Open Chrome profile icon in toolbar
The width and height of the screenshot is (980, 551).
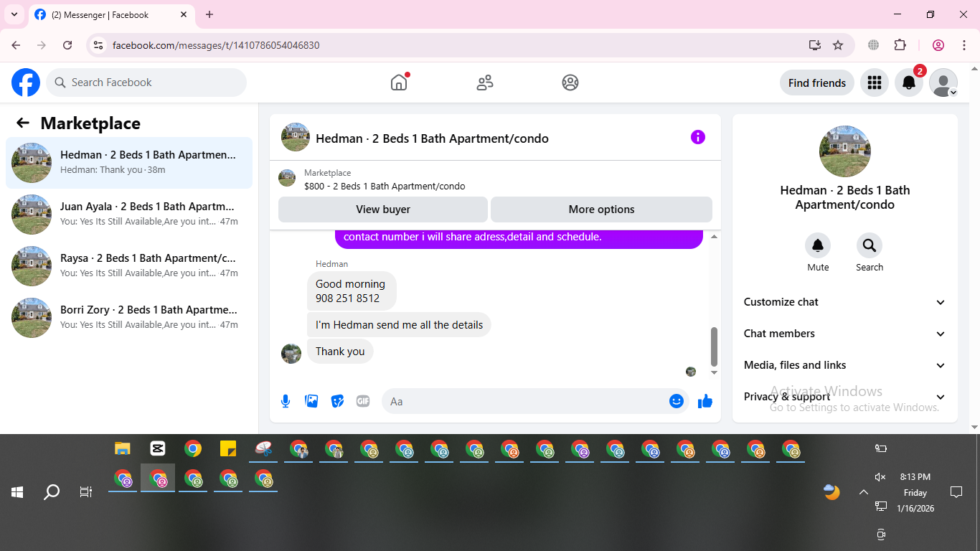point(938,45)
